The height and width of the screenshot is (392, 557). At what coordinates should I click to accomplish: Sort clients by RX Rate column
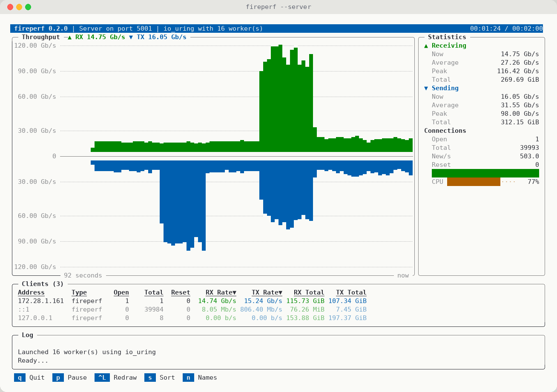click(221, 292)
